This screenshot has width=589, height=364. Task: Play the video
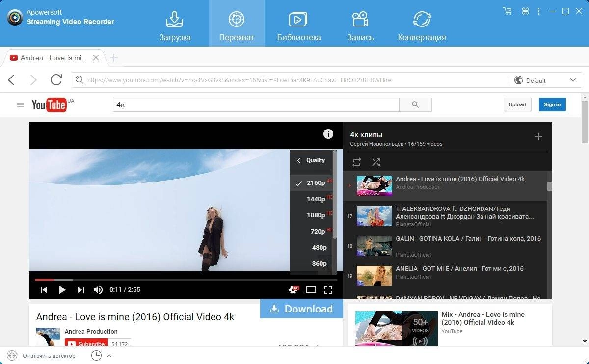(62, 290)
